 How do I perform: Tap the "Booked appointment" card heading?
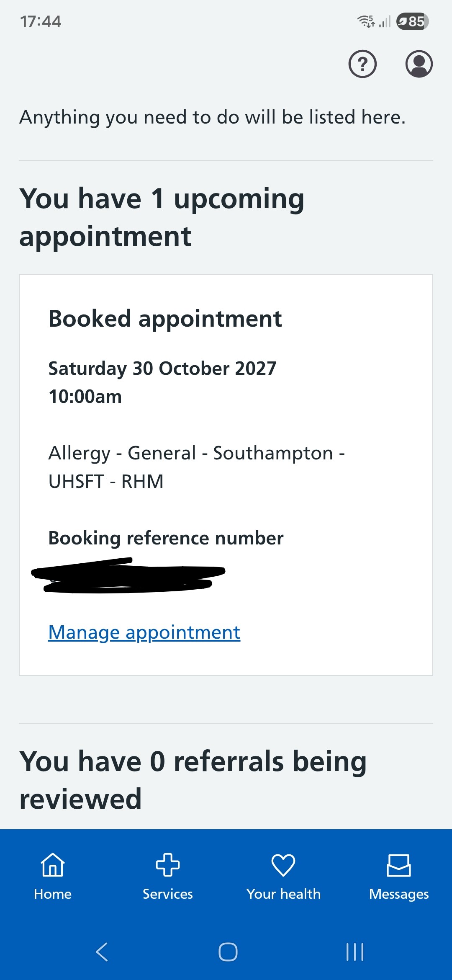click(165, 319)
